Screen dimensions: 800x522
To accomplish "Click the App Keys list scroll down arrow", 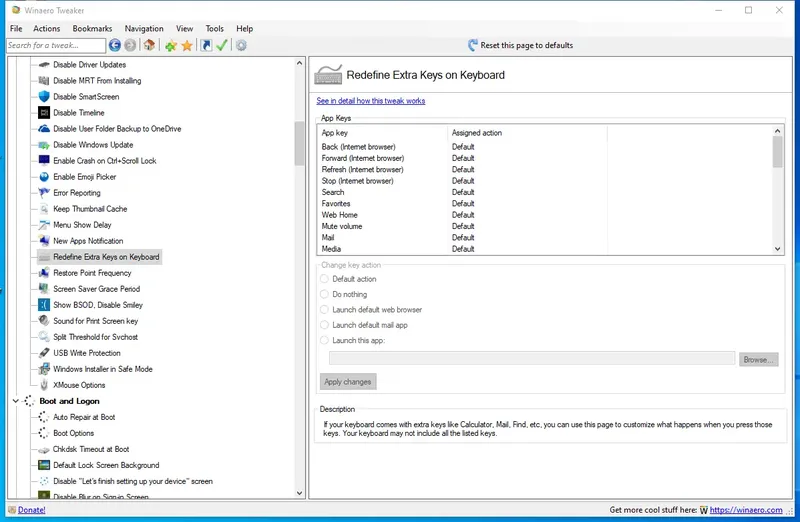I will (x=778, y=249).
